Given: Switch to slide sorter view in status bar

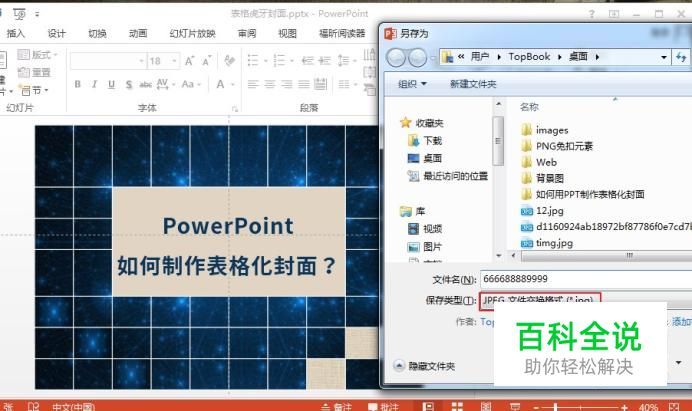Looking at the screenshot, I should pyautogui.click(x=457, y=407).
